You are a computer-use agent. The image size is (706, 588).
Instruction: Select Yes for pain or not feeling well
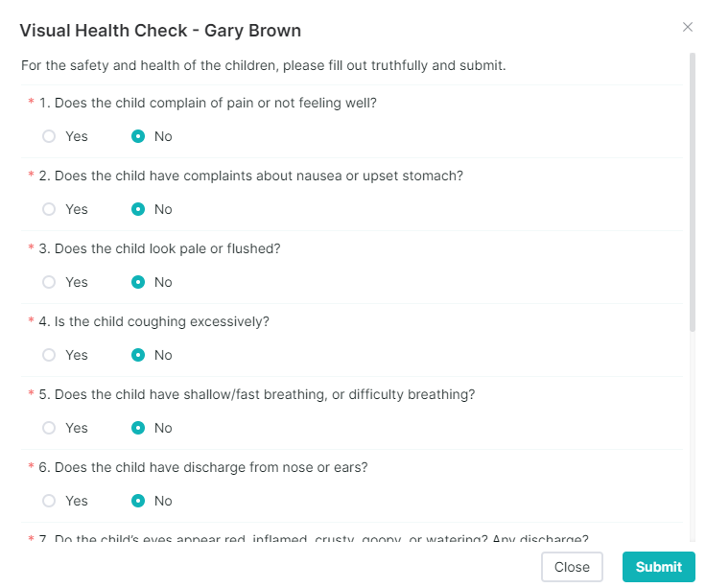(49, 136)
